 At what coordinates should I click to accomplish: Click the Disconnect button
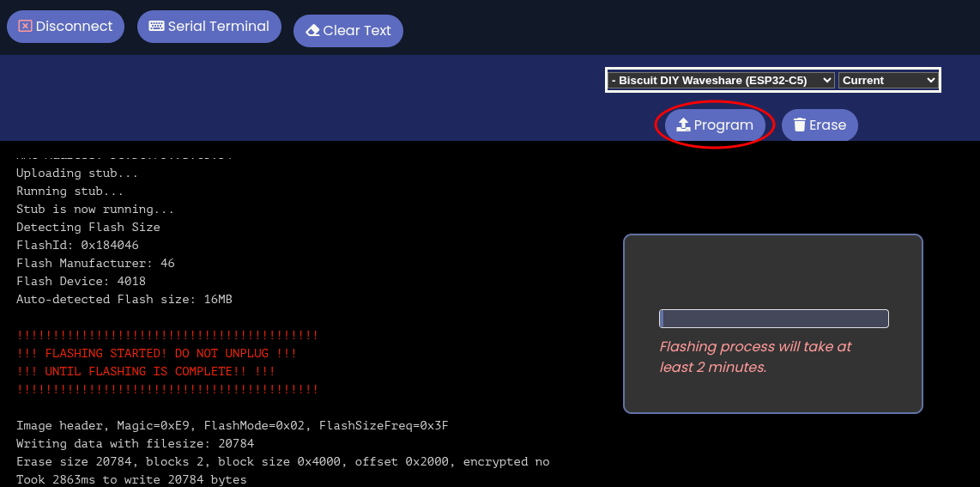coord(65,27)
